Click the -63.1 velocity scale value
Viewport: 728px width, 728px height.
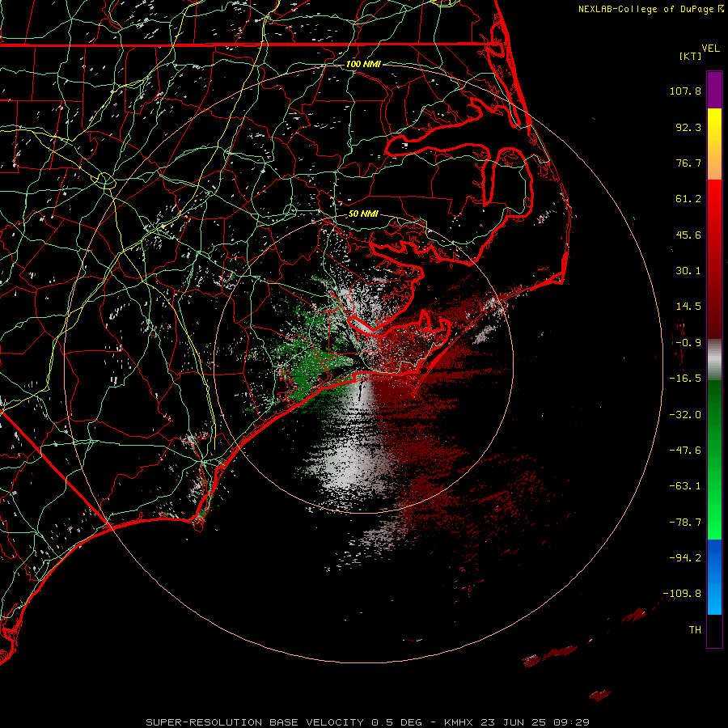685,486
